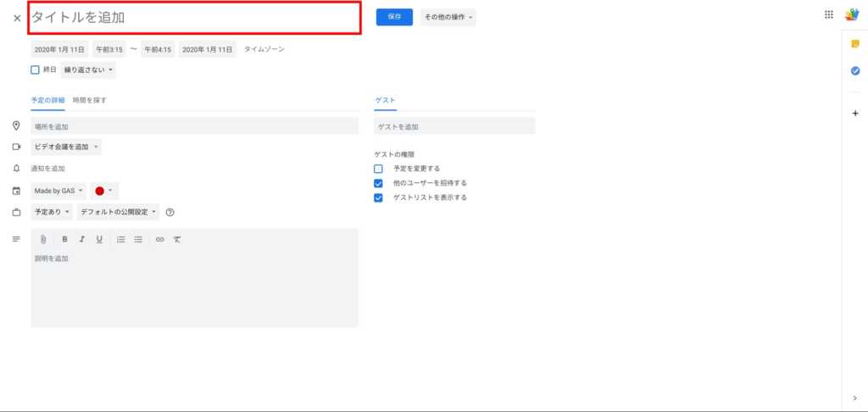Viewport: 868px width, 412px height.
Task: Enable the 終日 all-day checkbox
Action: click(36, 70)
